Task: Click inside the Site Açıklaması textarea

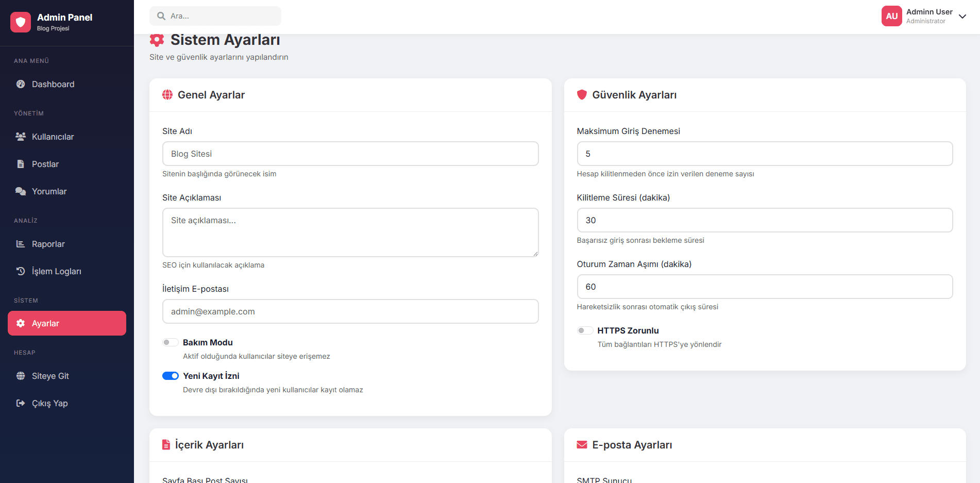Action: pyautogui.click(x=350, y=232)
